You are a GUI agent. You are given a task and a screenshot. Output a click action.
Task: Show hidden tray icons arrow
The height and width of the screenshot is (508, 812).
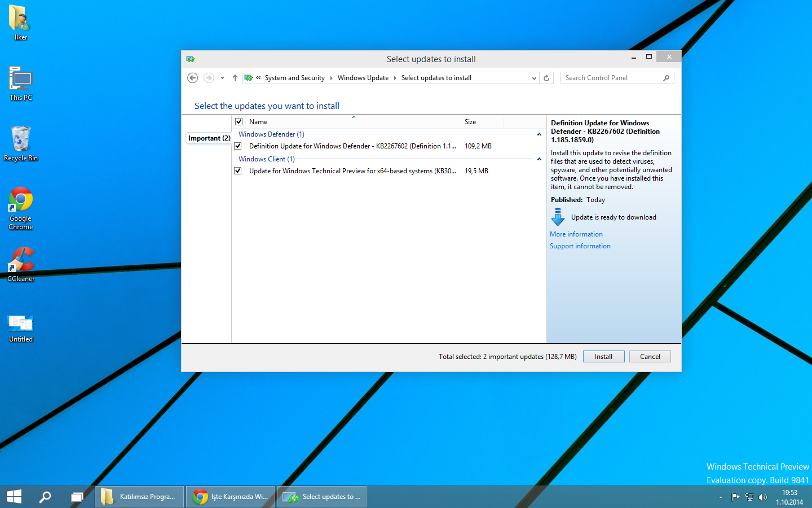pyautogui.click(x=721, y=497)
